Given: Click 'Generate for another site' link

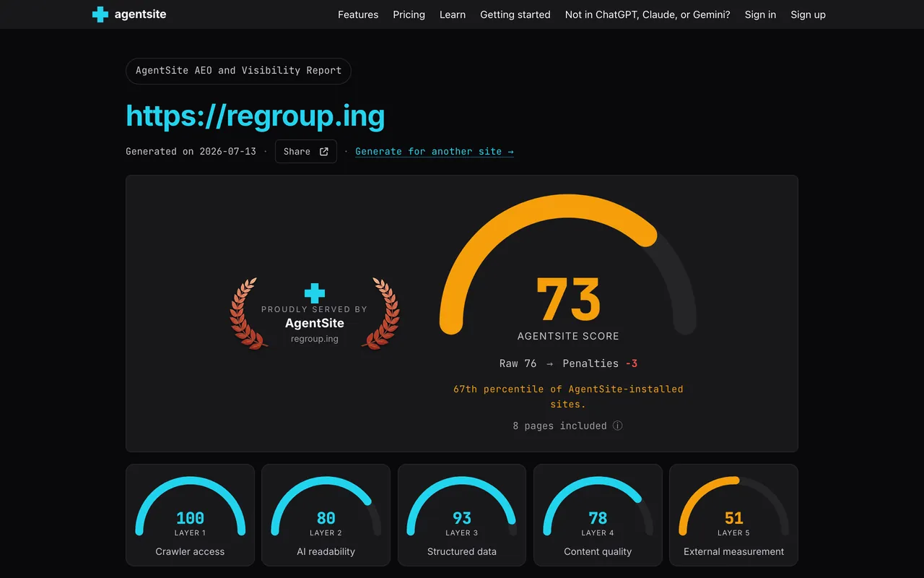Looking at the screenshot, I should (x=435, y=152).
